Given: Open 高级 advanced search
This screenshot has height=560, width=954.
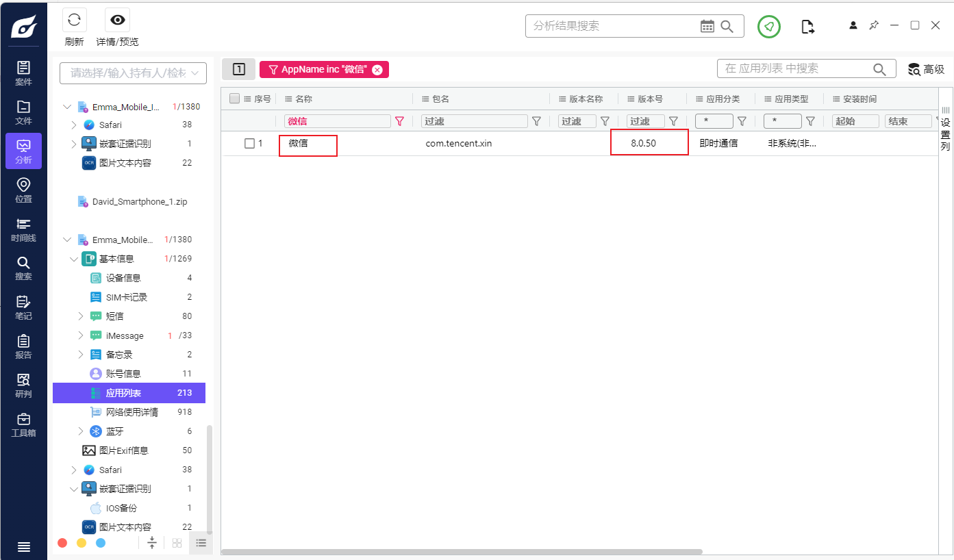Looking at the screenshot, I should coord(926,69).
